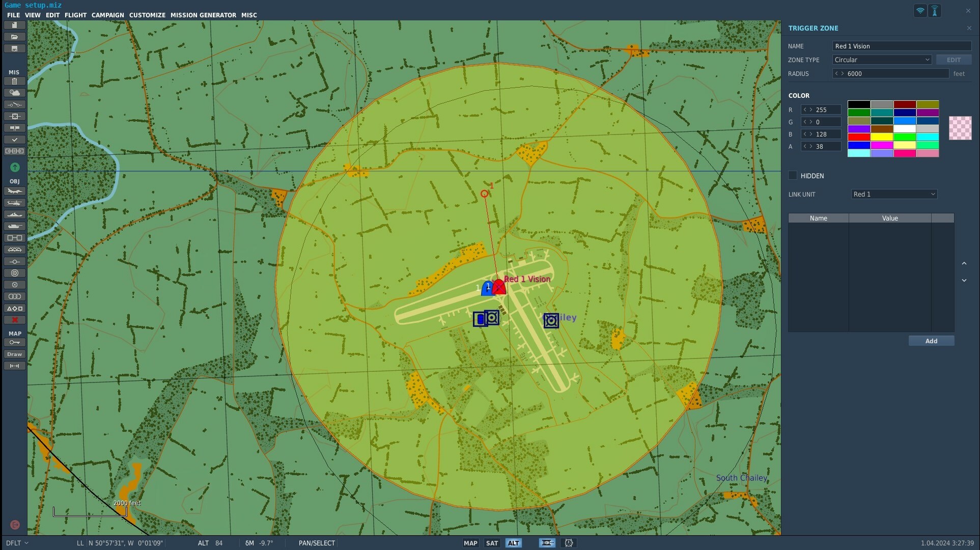Image resolution: width=980 pixels, height=550 pixels.
Task: Open the weather and time tool
Action: (x=14, y=93)
